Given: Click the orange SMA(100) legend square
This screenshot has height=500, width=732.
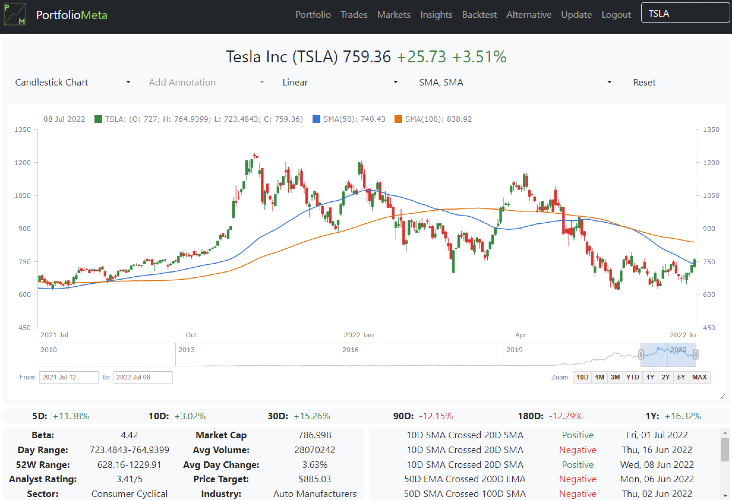Looking at the screenshot, I should click(x=398, y=119).
